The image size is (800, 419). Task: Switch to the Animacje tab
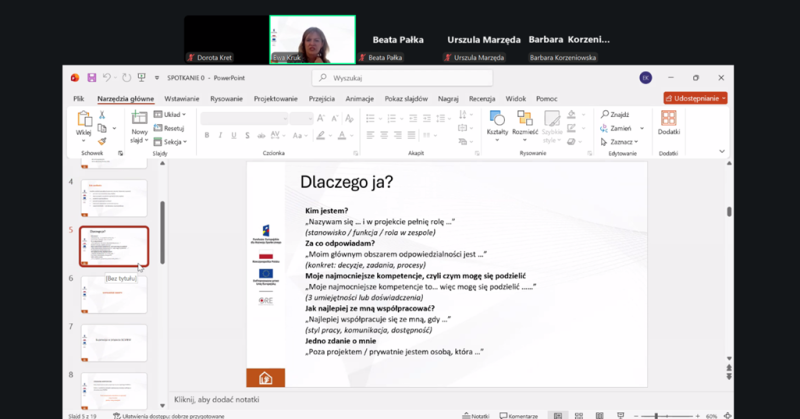(359, 99)
